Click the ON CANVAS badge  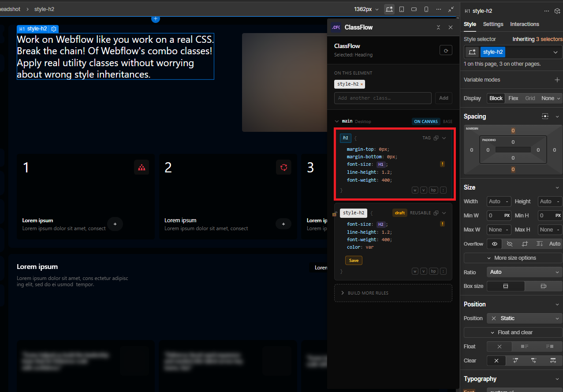coord(426,121)
